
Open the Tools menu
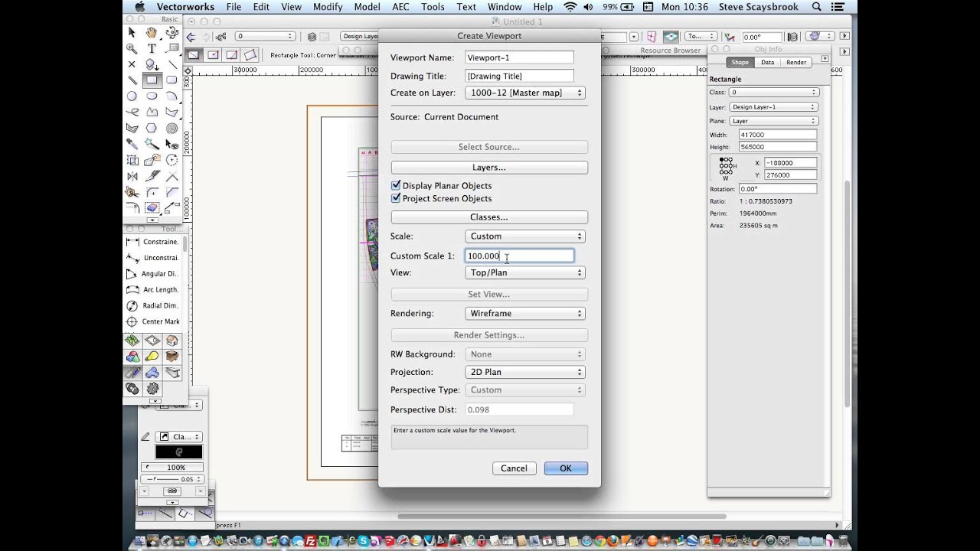click(x=433, y=7)
